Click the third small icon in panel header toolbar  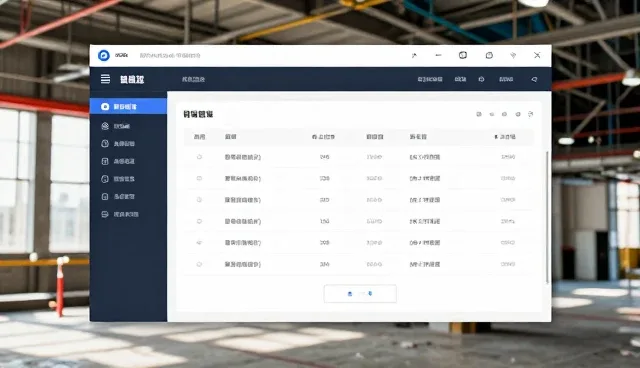(x=504, y=114)
